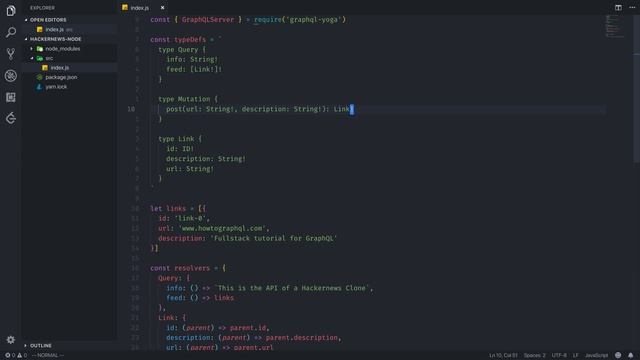The height and width of the screenshot is (360, 640).
Task: Open notifications bell in status bar
Action: pos(631,355)
